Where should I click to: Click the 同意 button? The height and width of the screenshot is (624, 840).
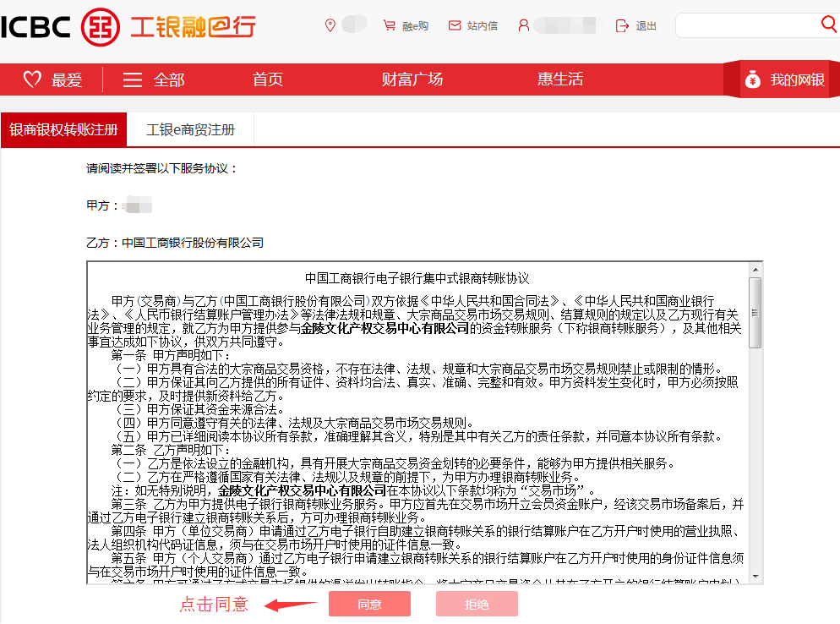369,605
